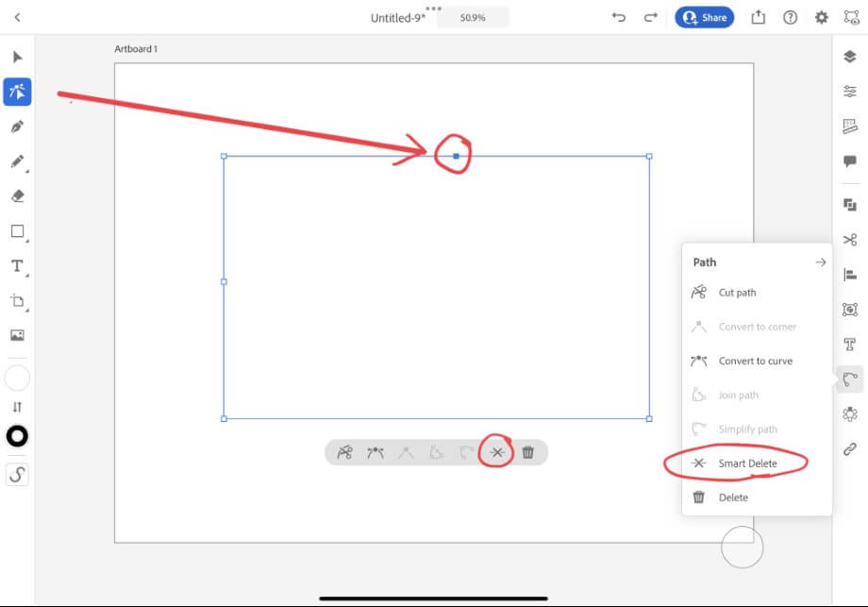Tap Convert to curve in floating toolbar
This screenshot has height=607, width=868.
point(376,452)
